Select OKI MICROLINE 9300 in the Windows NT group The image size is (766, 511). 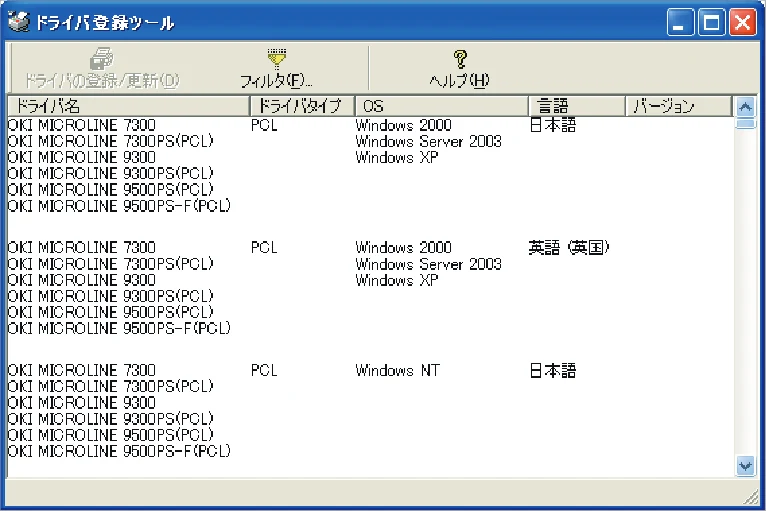click(82, 403)
